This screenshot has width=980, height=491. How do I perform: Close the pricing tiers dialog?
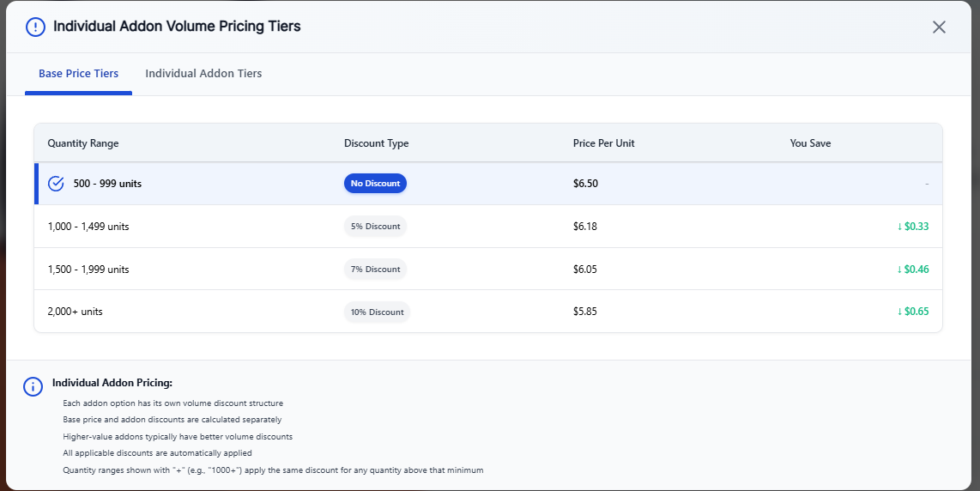click(x=939, y=27)
